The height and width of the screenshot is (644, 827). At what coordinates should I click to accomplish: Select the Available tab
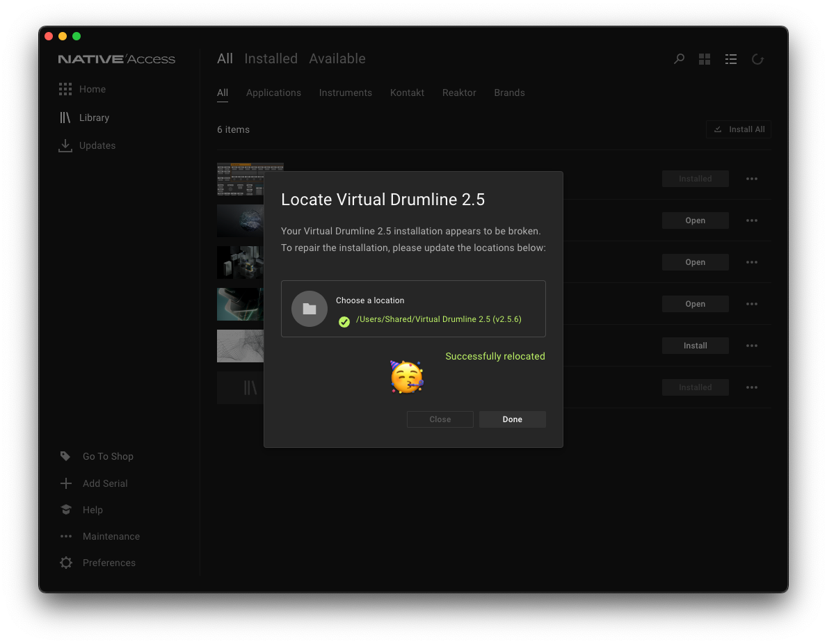point(337,58)
